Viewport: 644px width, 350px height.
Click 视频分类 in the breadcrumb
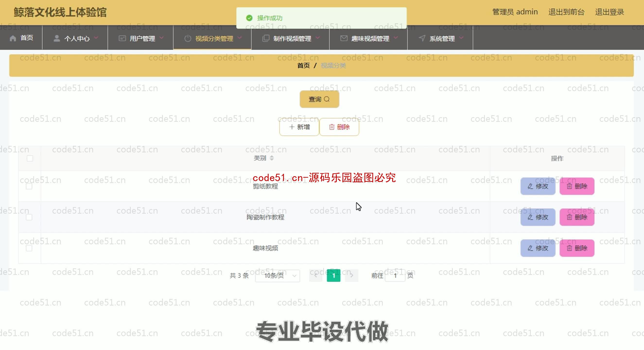333,65
